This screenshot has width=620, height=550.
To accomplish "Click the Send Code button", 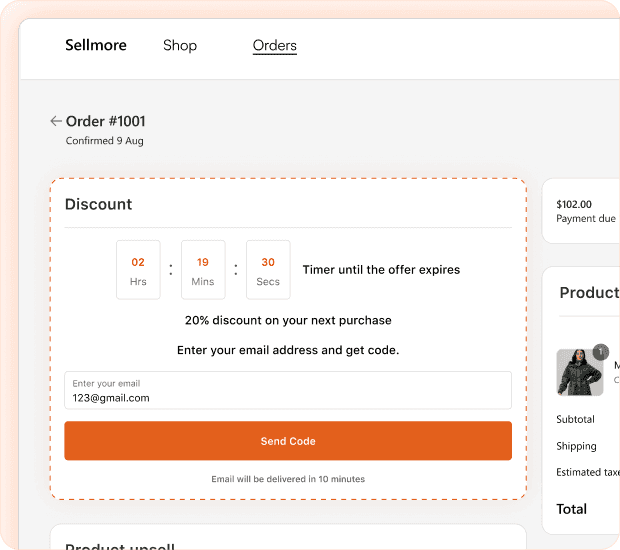I will (x=288, y=440).
